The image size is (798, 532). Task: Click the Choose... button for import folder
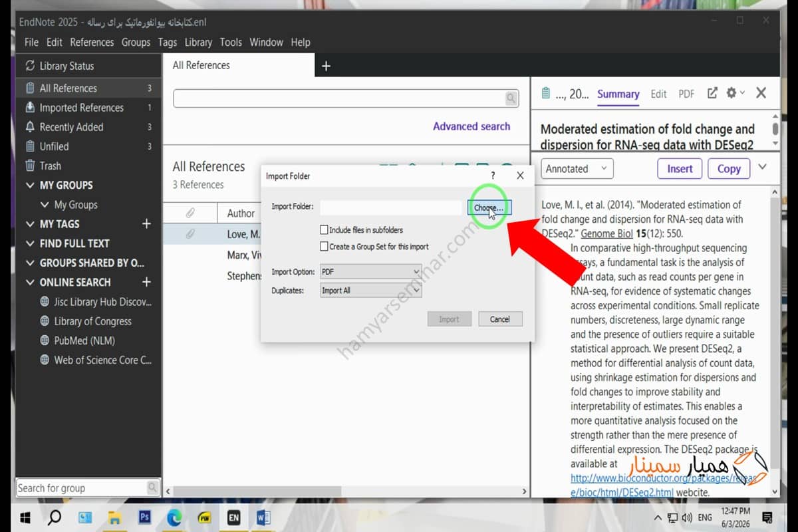pos(489,207)
